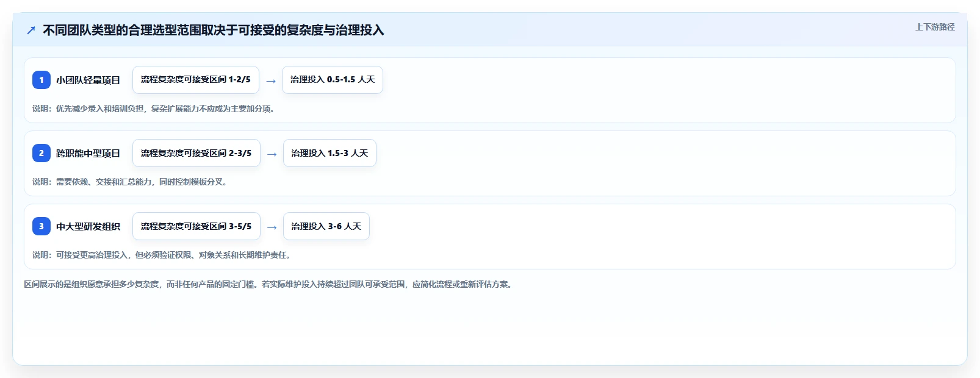980x378 pixels.
Task: Click the upward arrow icon beside the title
Action: [x=31, y=30]
